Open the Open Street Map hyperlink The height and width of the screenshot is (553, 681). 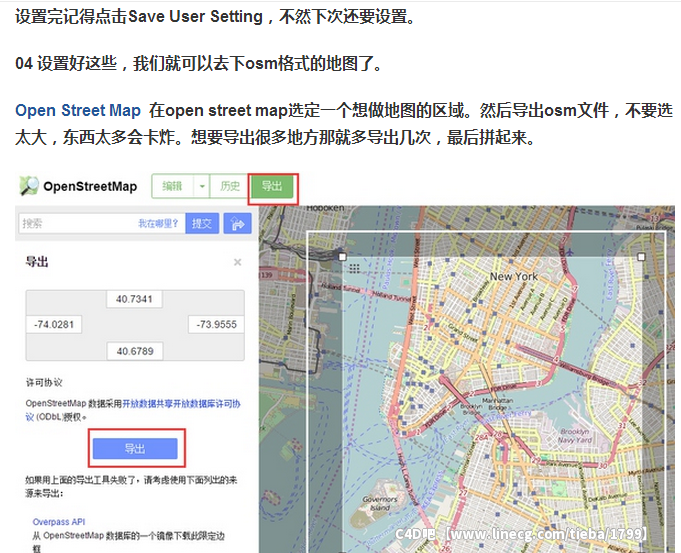click(78, 110)
